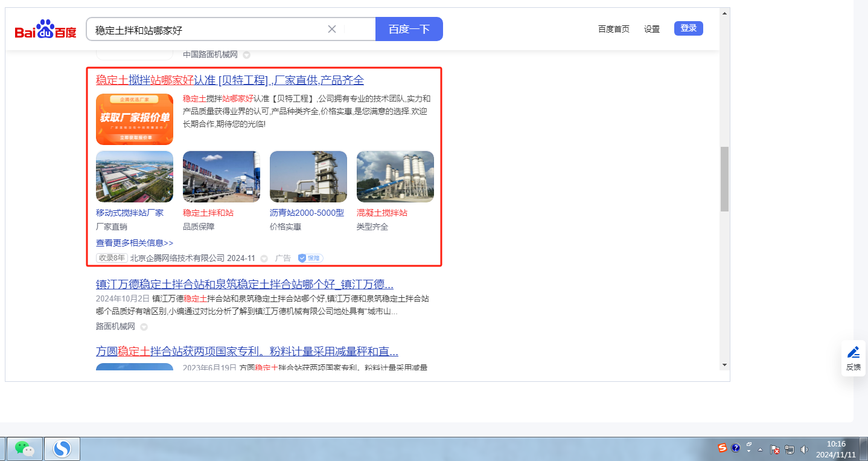This screenshot has height=461, width=868.
Task: Open the 反馈 feedback pencil icon
Action: click(853, 352)
